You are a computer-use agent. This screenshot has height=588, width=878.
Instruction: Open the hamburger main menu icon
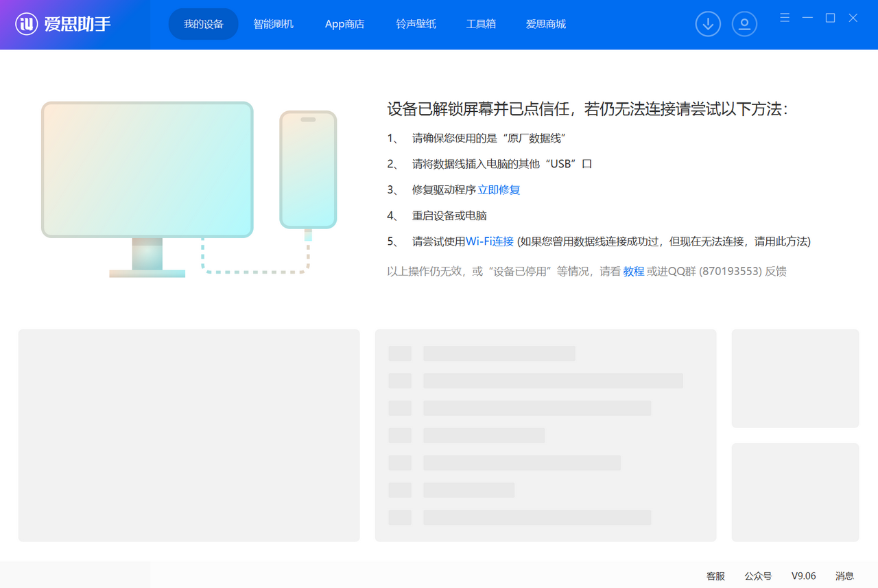(785, 18)
